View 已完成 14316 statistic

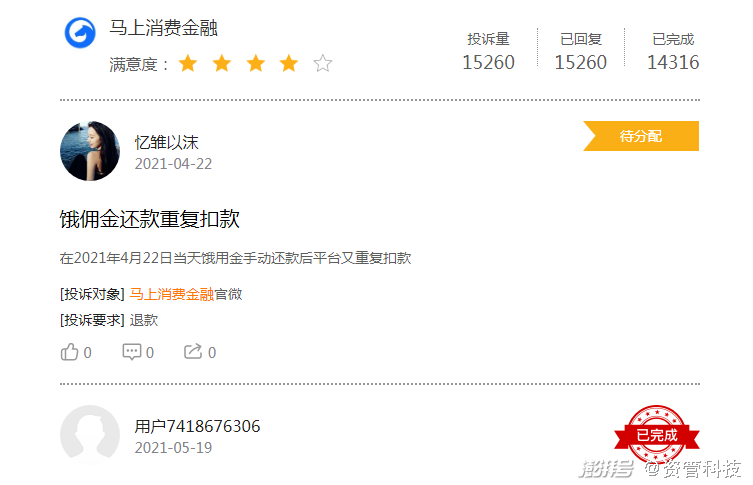[673, 51]
